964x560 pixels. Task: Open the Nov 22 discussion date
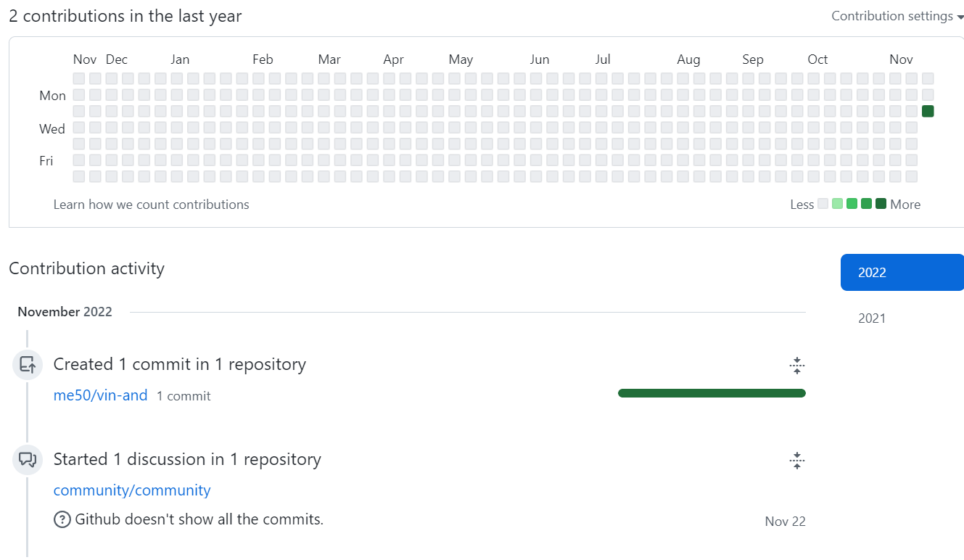point(785,521)
